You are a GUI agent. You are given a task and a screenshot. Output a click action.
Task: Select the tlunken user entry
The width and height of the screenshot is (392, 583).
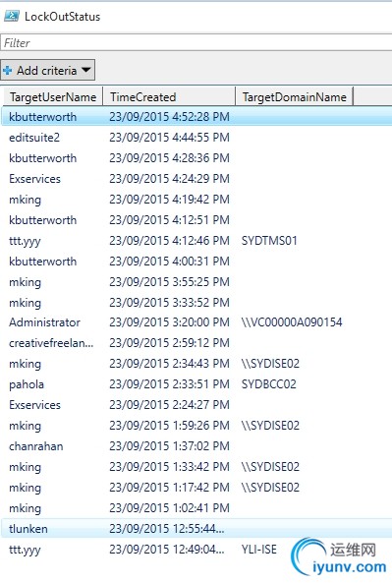click(28, 528)
